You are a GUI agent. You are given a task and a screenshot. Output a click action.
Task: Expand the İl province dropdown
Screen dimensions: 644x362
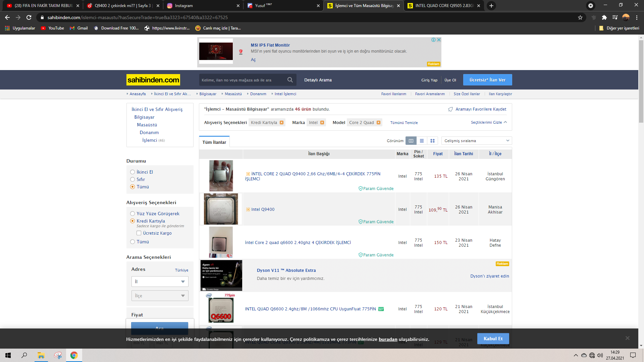pyautogui.click(x=160, y=282)
